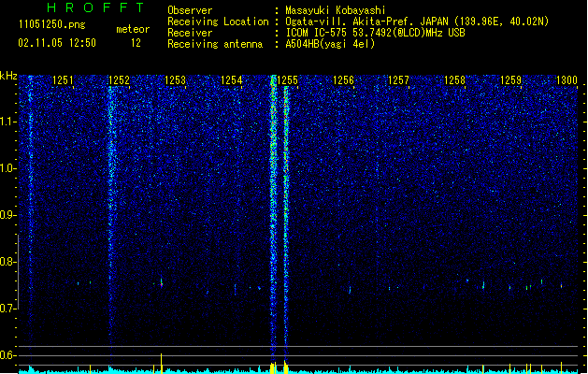Click the 'meteor' count label

[133, 29]
